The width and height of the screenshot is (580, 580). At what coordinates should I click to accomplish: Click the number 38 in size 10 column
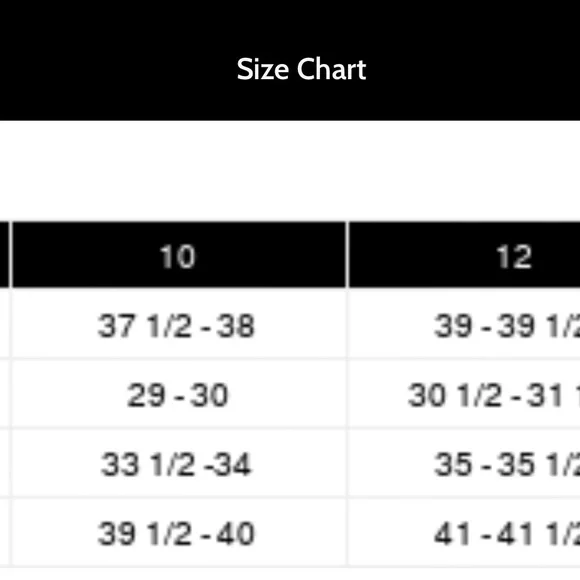pyautogui.click(x=236, y=326)
